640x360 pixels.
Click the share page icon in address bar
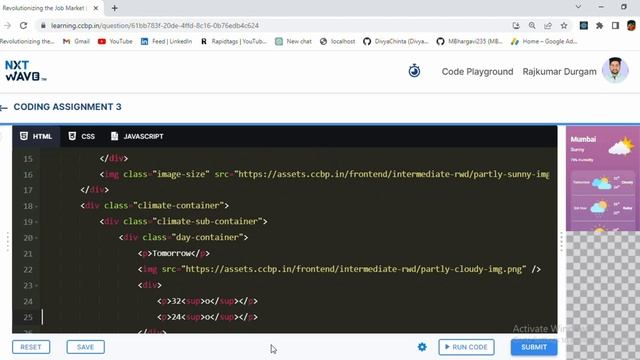coord(548,25)
